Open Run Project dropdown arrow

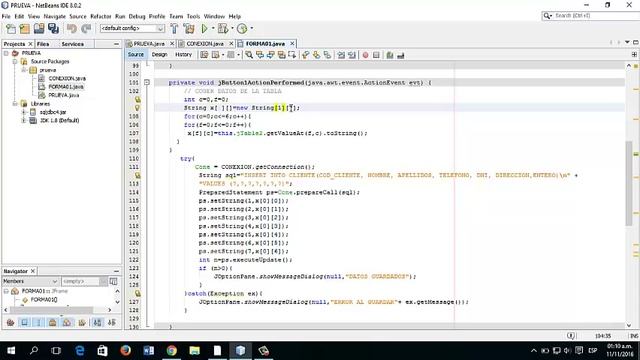click(213, 28)
